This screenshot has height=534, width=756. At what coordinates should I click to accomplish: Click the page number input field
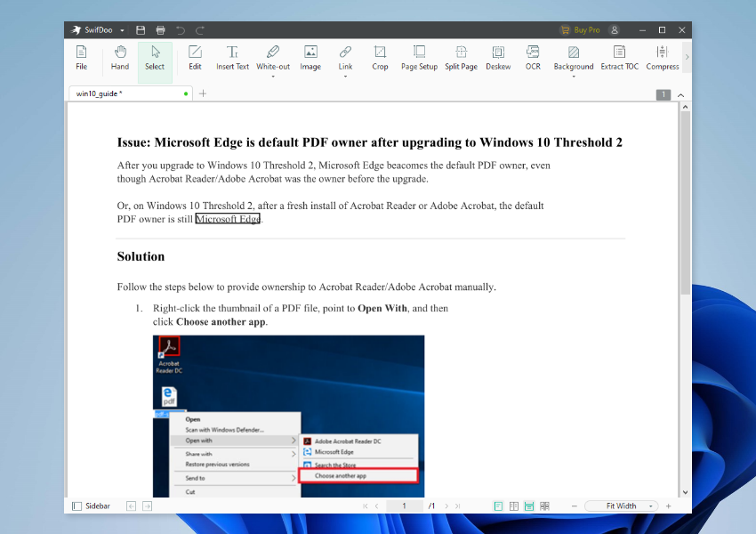405,506
